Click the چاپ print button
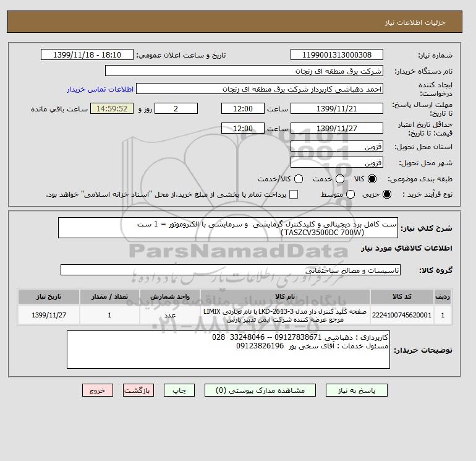 pyautogui.click(x=179, y=390)
